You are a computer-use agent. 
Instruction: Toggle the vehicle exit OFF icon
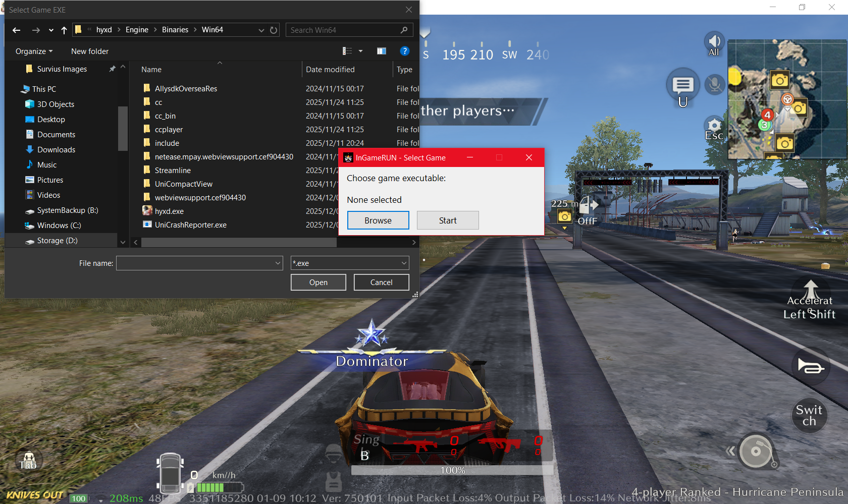click(588, 209)
